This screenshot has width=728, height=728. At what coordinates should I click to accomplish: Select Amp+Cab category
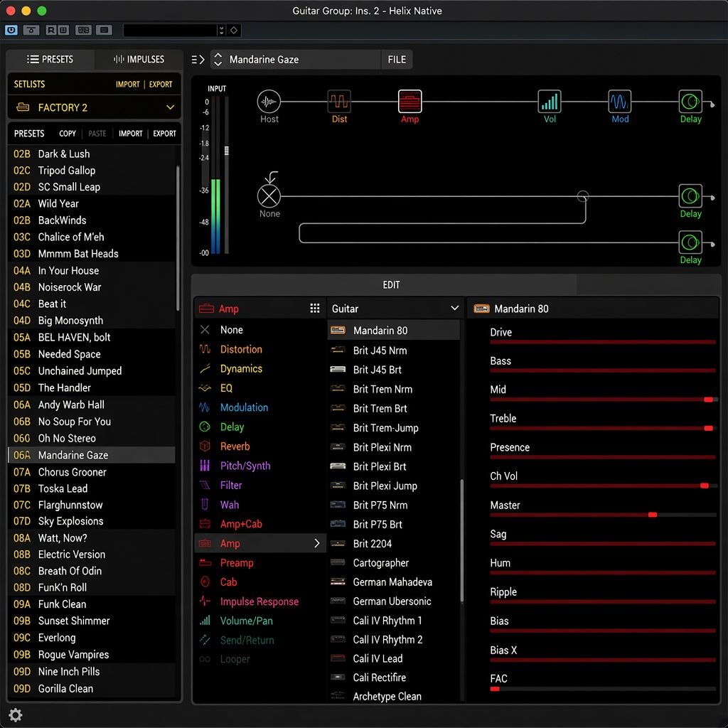tap(260, 524)
